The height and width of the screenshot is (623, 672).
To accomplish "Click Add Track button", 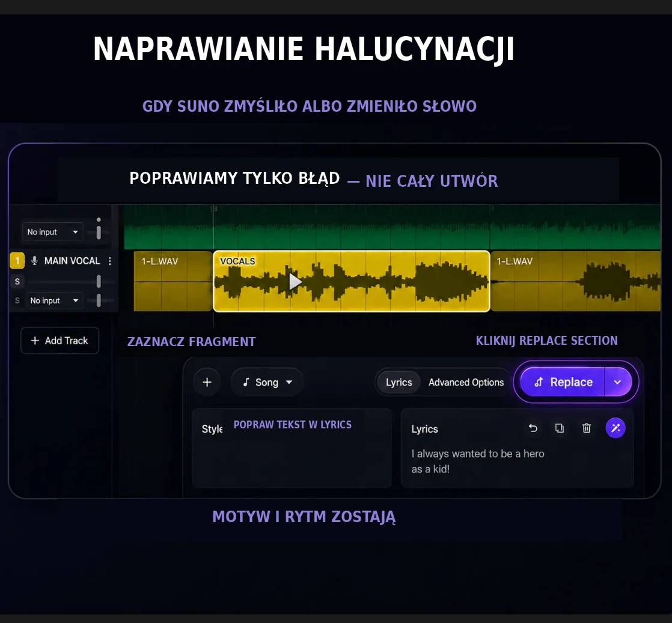I will (x=60, y=341).
